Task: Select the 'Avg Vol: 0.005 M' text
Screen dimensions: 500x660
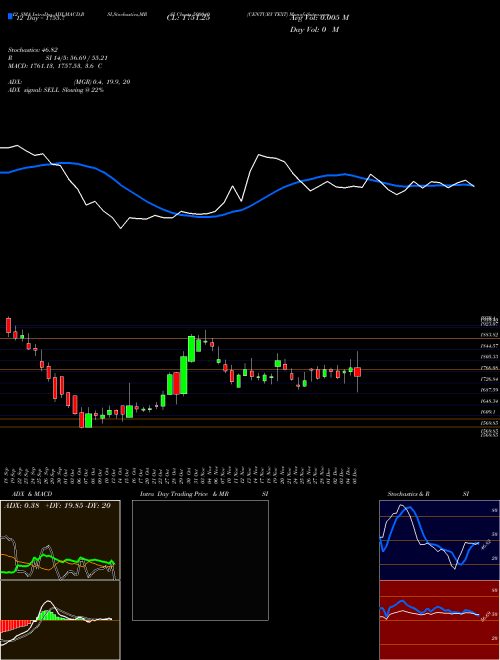Action: 319,18
